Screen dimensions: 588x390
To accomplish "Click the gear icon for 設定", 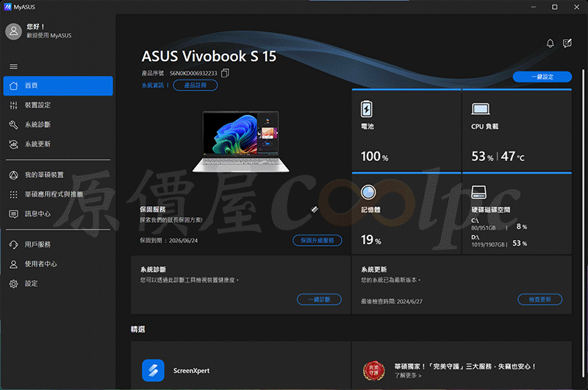I will click(x=13, y=284).
